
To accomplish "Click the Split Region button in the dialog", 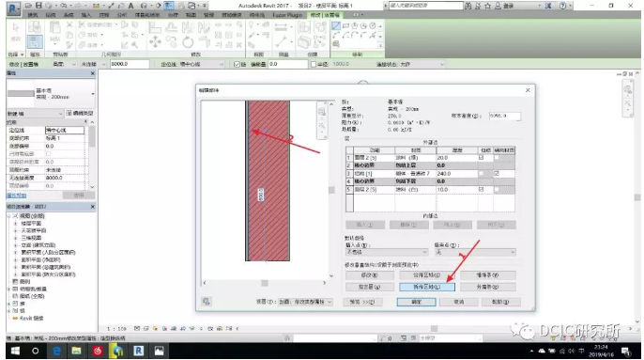I will point(427,287).
